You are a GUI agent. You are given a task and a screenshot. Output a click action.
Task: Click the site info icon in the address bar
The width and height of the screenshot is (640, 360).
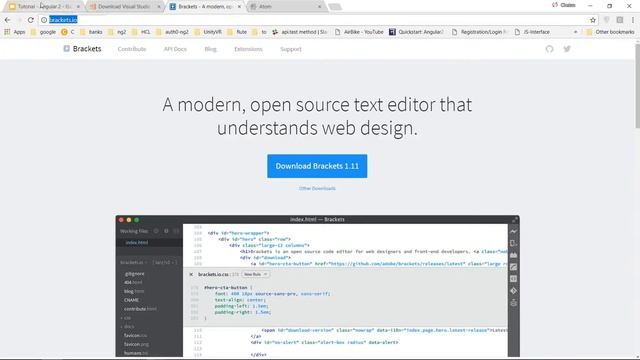click(x=44, y=20)
